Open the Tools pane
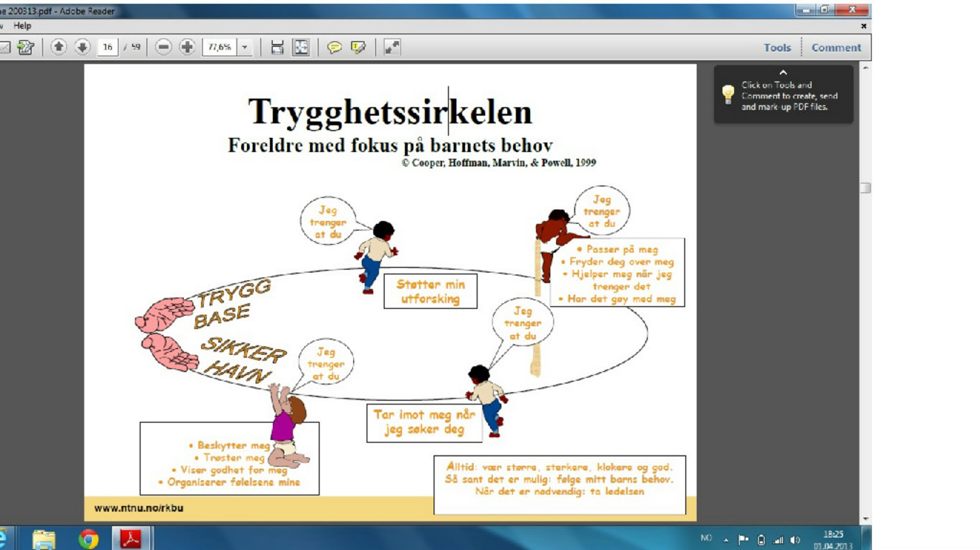 point(777,48)
